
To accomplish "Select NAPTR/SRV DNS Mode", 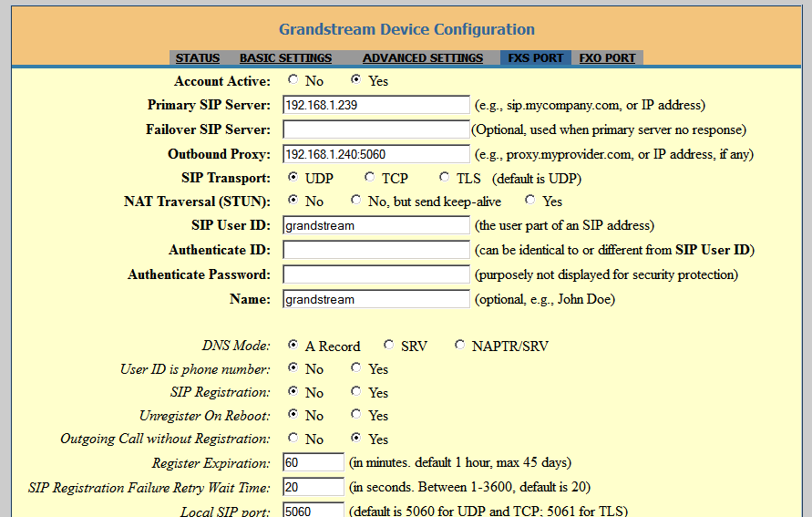I will click(x=459, y=345).
